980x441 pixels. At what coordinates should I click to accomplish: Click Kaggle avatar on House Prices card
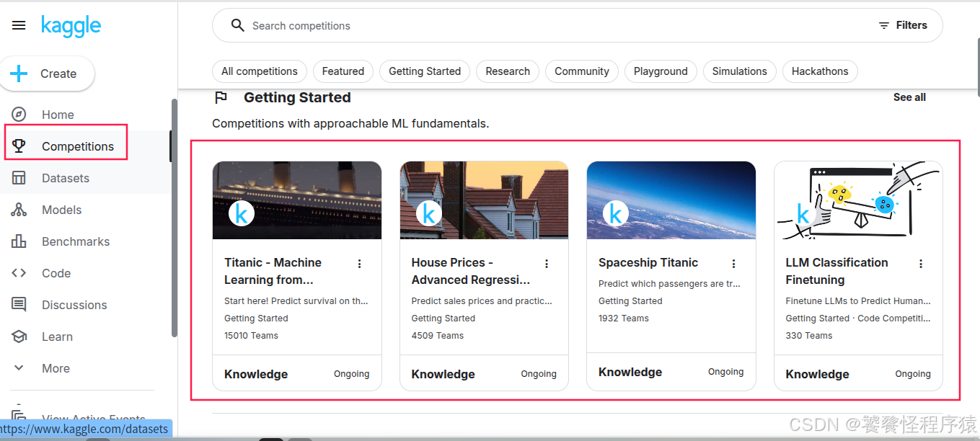(x=429, y=214)
